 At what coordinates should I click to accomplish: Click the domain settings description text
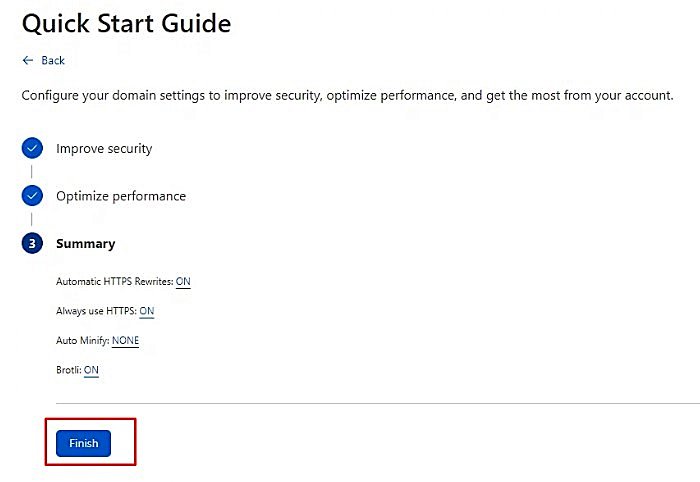[x=347, y=96]
